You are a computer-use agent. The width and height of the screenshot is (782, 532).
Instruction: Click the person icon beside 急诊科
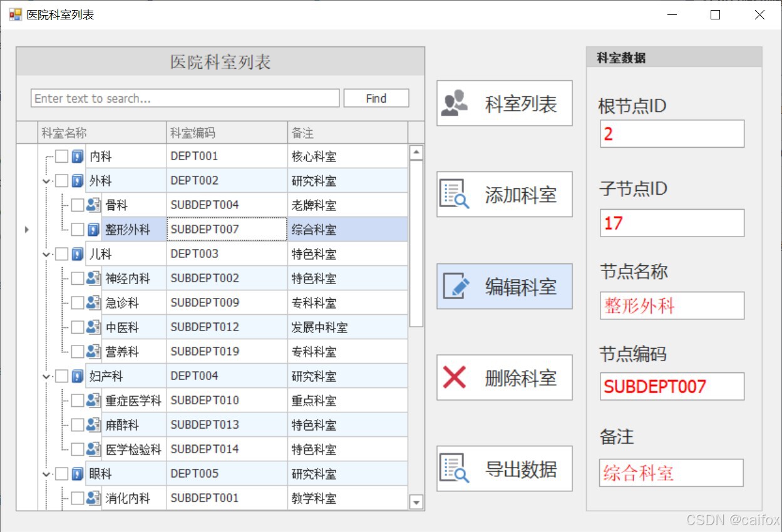93,303
